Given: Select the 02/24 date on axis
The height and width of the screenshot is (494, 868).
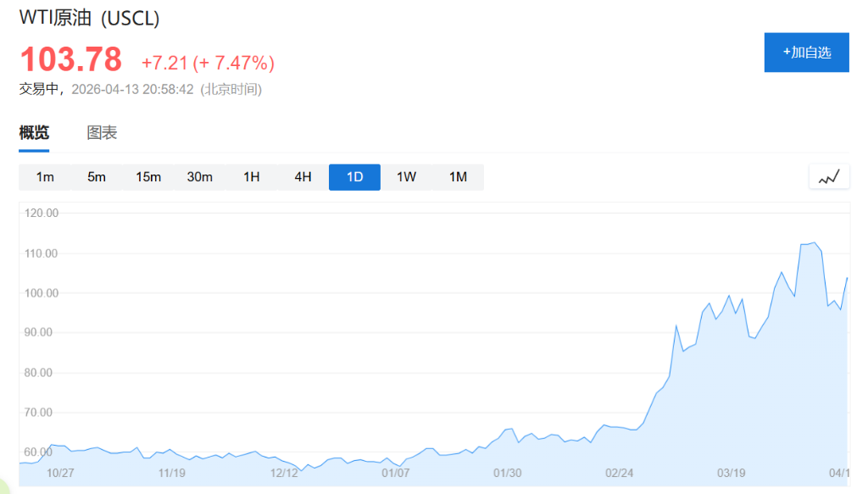Looking at the screenshot, I should point(620,473).
